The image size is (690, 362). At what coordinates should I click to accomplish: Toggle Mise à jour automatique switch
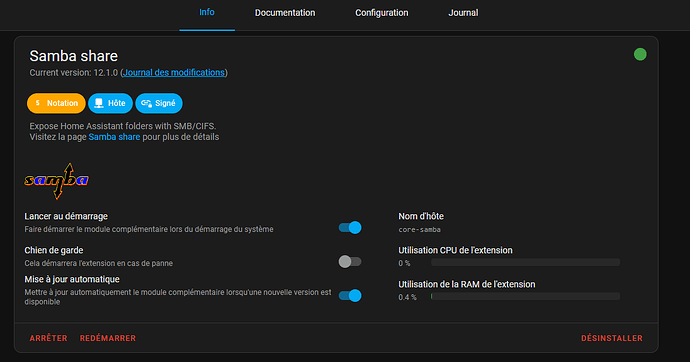coord(350,296)
